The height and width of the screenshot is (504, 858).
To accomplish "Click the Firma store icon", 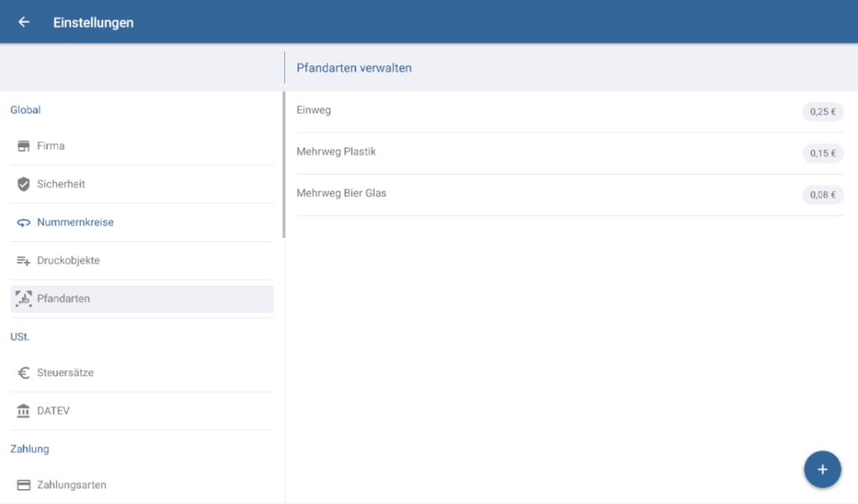I will [23, 147].
